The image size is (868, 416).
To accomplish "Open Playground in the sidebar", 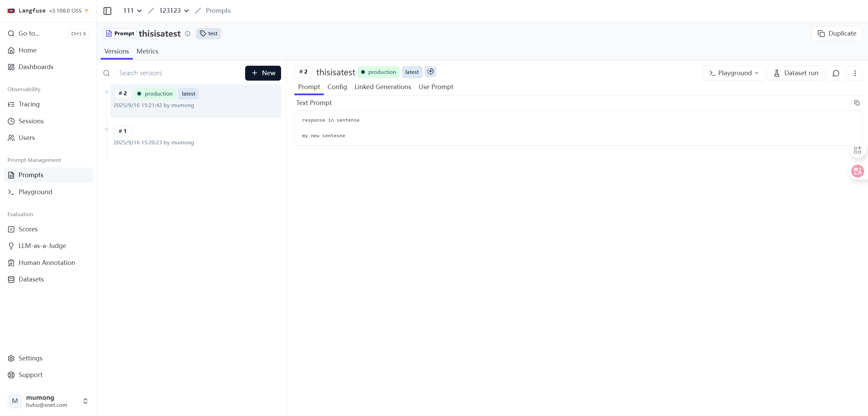I will click(48, 192).
